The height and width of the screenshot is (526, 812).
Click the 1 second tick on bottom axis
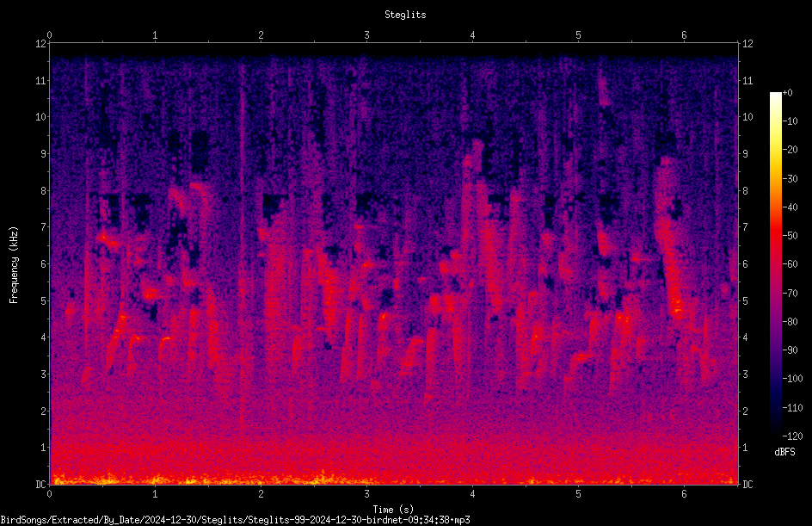click(155, 494)
